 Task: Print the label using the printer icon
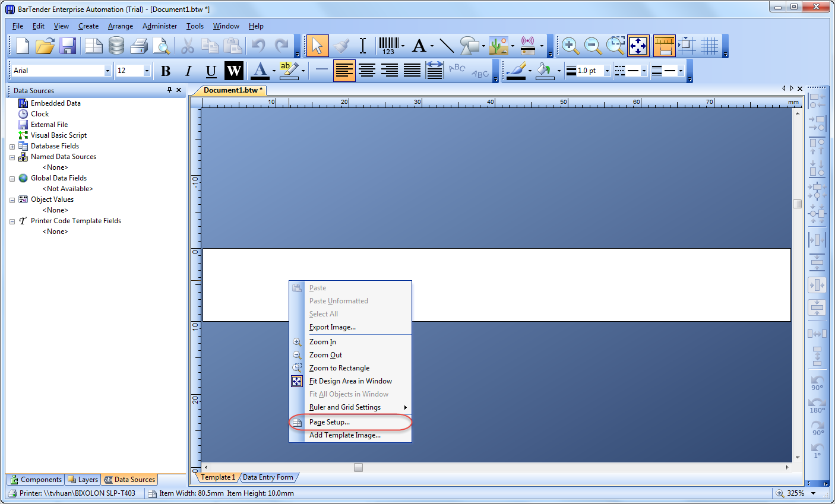click(139, 46)
